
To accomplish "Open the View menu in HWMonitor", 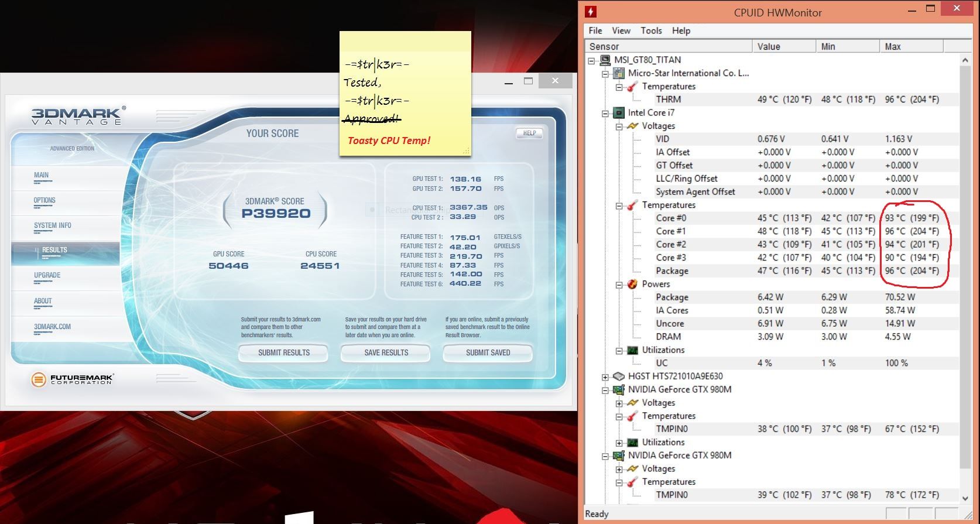I will 621,30.
